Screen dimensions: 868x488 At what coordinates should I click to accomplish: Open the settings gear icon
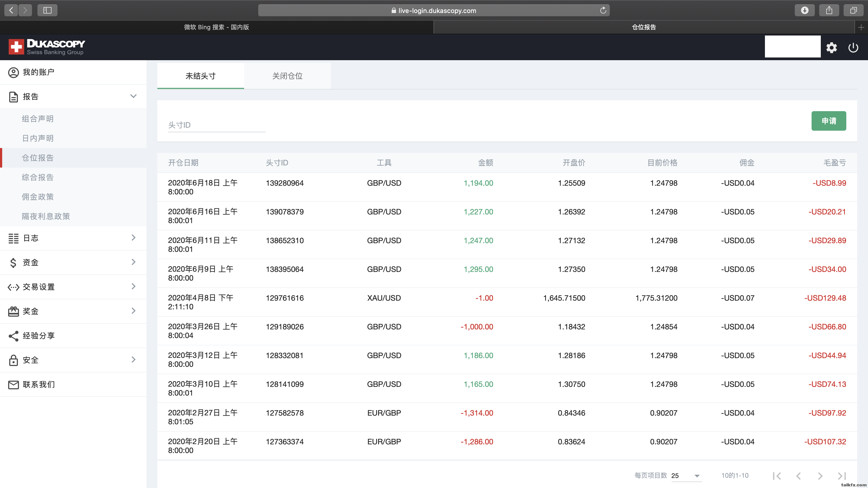[832, 47]
